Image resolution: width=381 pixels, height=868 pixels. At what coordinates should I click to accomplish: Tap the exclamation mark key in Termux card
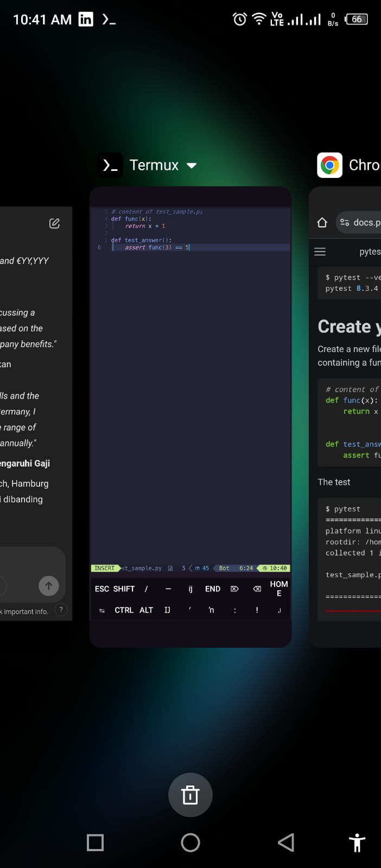[257, 610]
